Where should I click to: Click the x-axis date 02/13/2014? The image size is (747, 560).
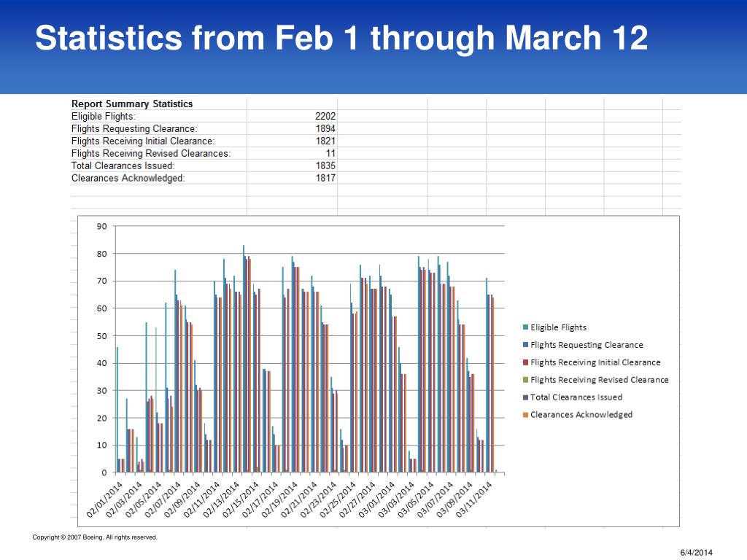[x=222, y=499]
